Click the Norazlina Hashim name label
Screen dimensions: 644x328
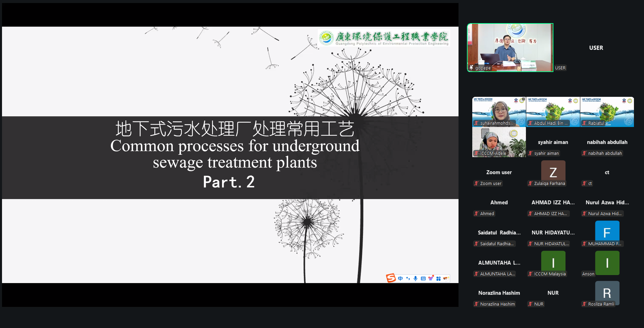(x=497, y=304)
